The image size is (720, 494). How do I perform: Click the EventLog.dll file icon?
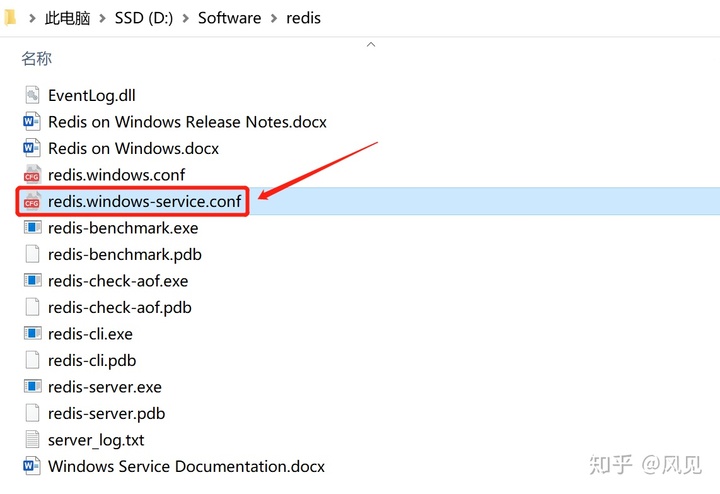[x=32, y=95]
